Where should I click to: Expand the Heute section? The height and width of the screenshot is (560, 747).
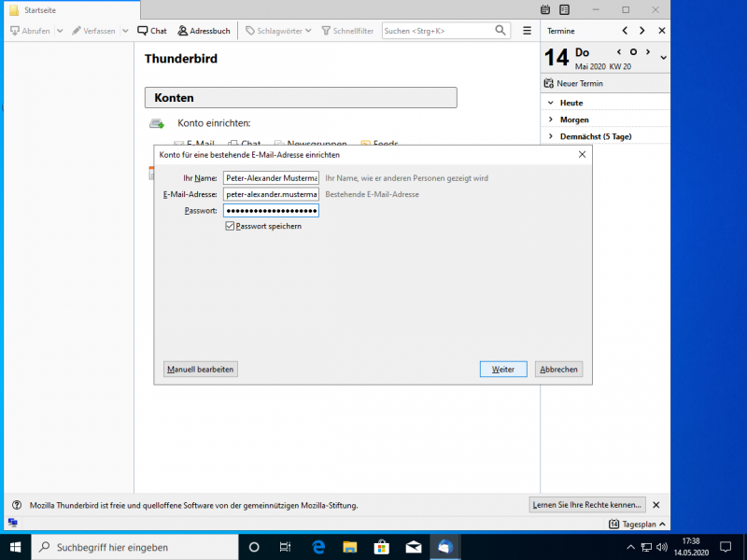pyautogui.click(x=552, y=103)
